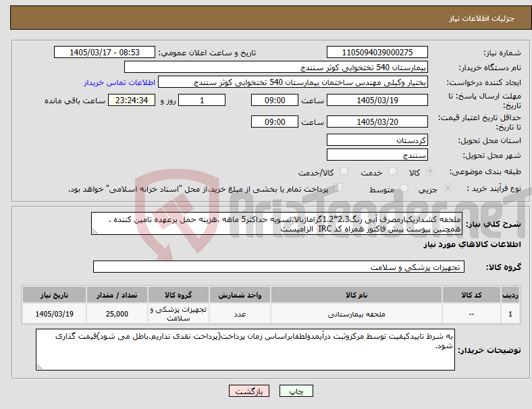Click the بازگشت (back) button
The width and height of the screenshot is (532, 409).
coord(249,391)
